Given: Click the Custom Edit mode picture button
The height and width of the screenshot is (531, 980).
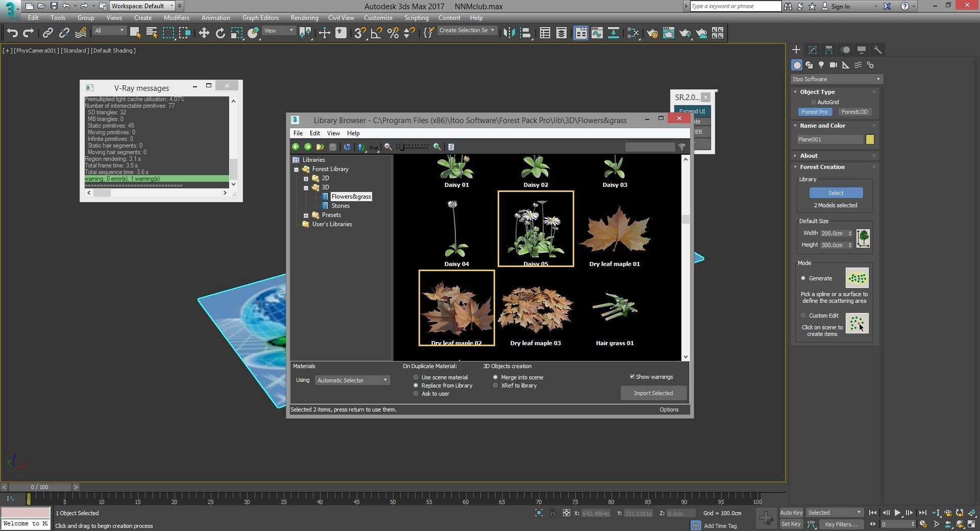Looking at the screenshot, I should 857,323.
